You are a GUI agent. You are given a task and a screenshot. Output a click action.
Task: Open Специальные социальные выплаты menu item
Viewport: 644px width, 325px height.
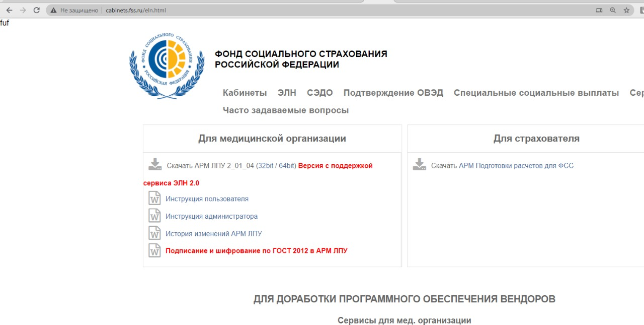coord(536,93)
